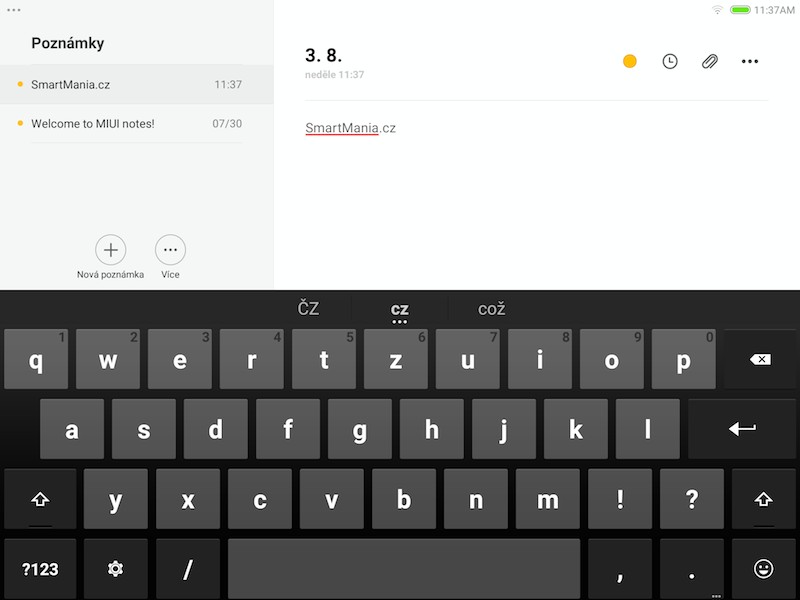Tap the l key
800x600 pixels.
[648, 429]
